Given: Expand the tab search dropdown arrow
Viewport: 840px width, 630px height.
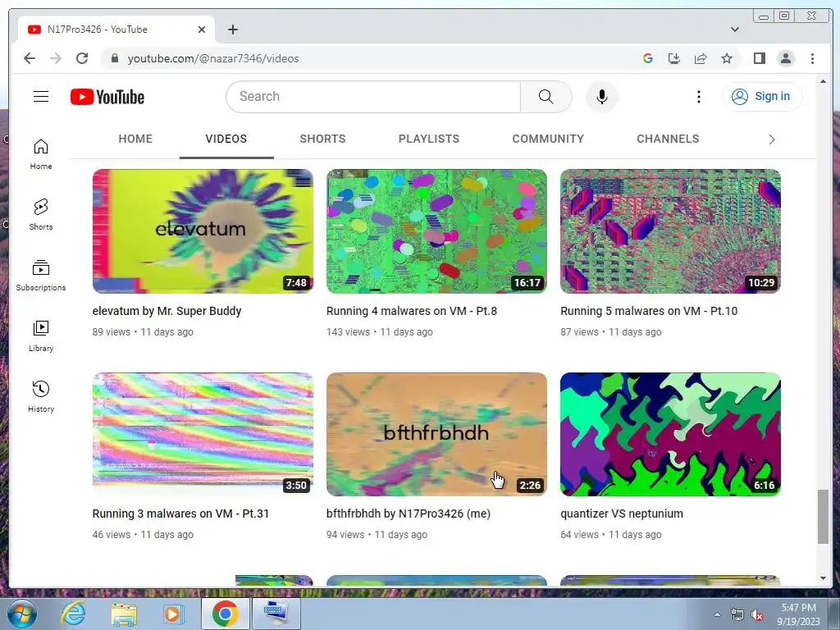Looking at the screenshot, I should (x=735, y=30).
